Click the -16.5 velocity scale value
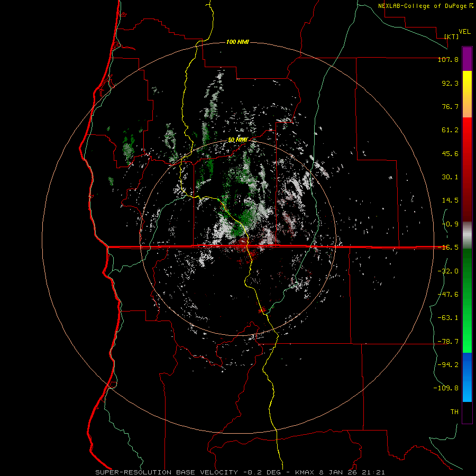Viewport: 476px width, 476px height. [448, 248]
